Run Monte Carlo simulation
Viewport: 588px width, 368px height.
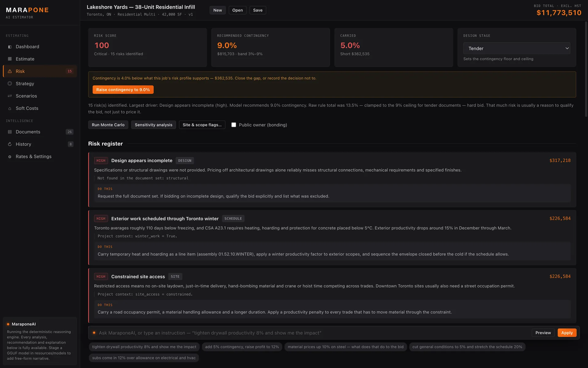coord(108,125)
